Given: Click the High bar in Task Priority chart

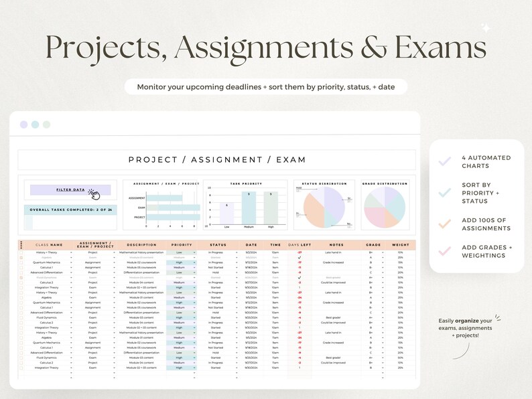Looking at the screenshot, I should (x=271, y=208).
